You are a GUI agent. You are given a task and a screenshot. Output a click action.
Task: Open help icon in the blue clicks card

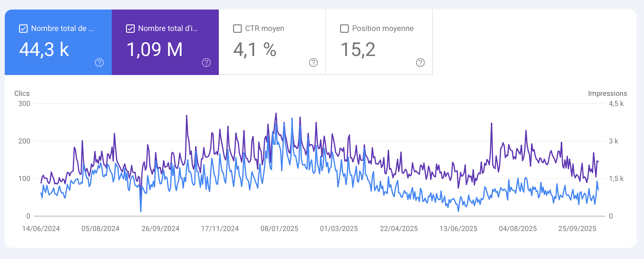(99, 63)
